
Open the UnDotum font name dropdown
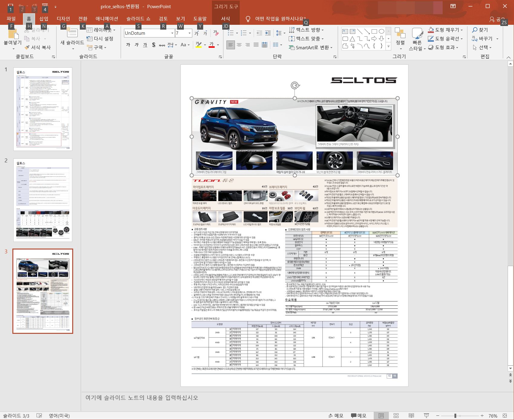click(172, 33)
